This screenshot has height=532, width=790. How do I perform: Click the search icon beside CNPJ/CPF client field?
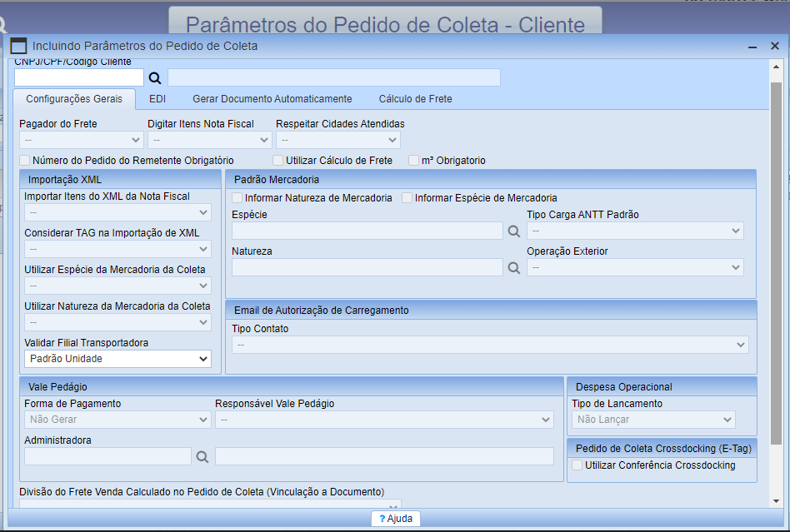155,78
